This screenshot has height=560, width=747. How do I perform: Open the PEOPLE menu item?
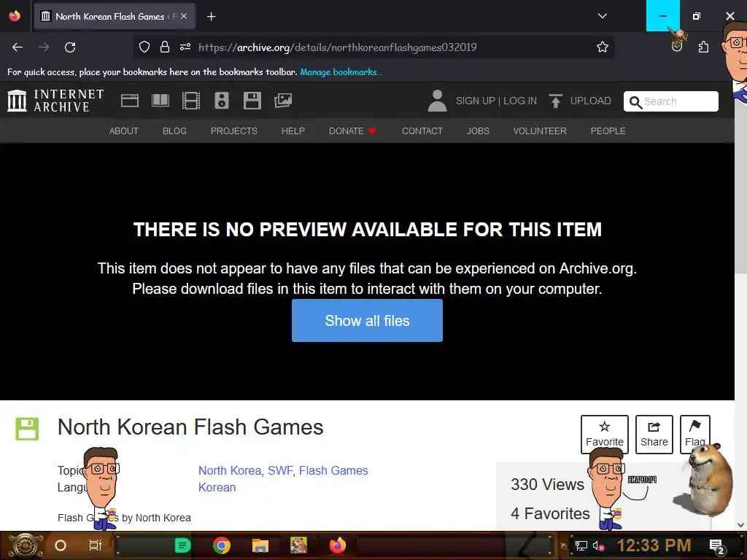pos(608,131)
